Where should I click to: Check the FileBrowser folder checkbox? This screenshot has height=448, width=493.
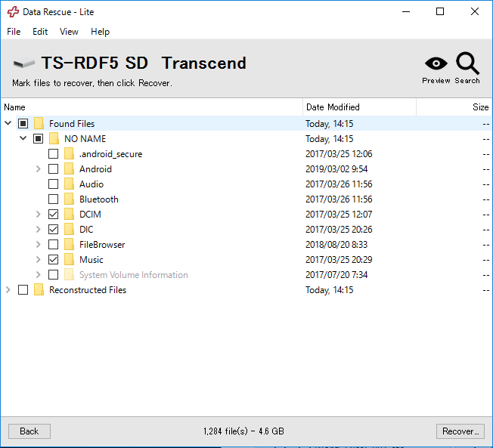point(53,245)
